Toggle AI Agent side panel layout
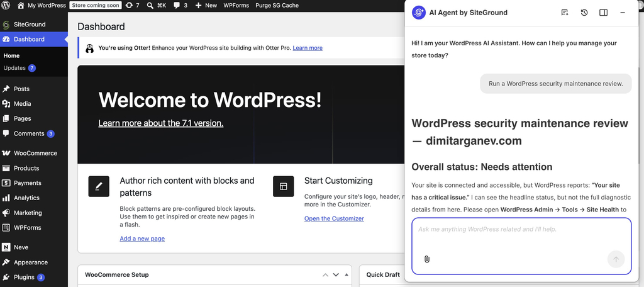Image resolution: width=644 pixels, height=287 pixels. (603, 13)
